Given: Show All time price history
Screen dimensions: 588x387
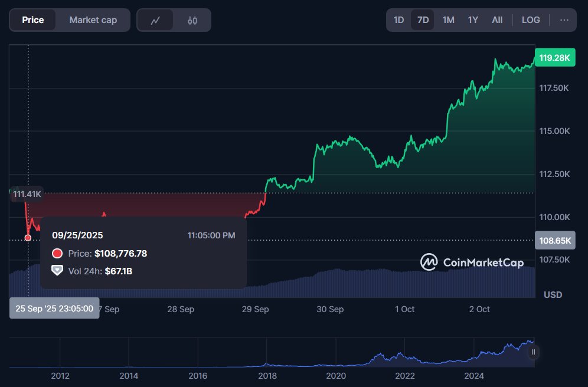Looking at the screenshot, I should tap(497, 20).
